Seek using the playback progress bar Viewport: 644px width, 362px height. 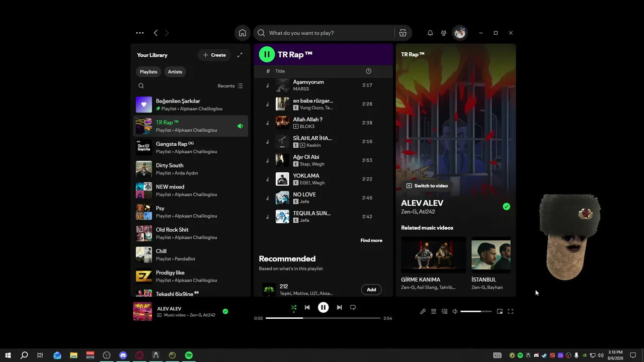pos(323,318)
